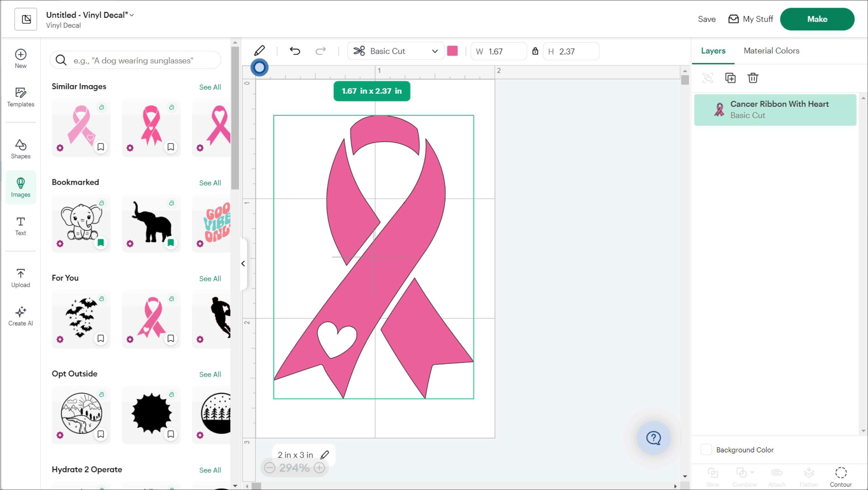The width and height of the screenshot is (868, 490).
Task: Bookmark the black elephant image
Action: pyautogui.click(x=170, y=243)
